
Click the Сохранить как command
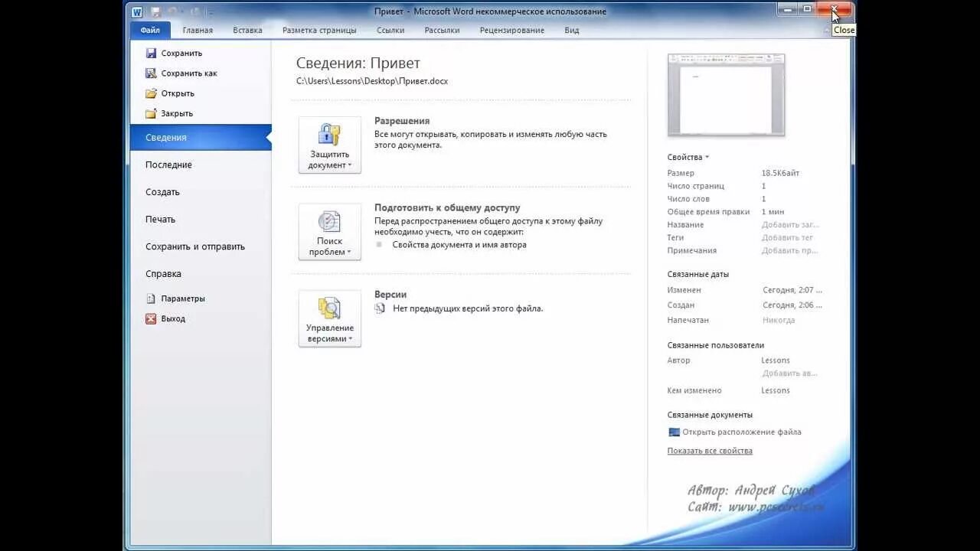pyautogui.click(x=189, y=73)
